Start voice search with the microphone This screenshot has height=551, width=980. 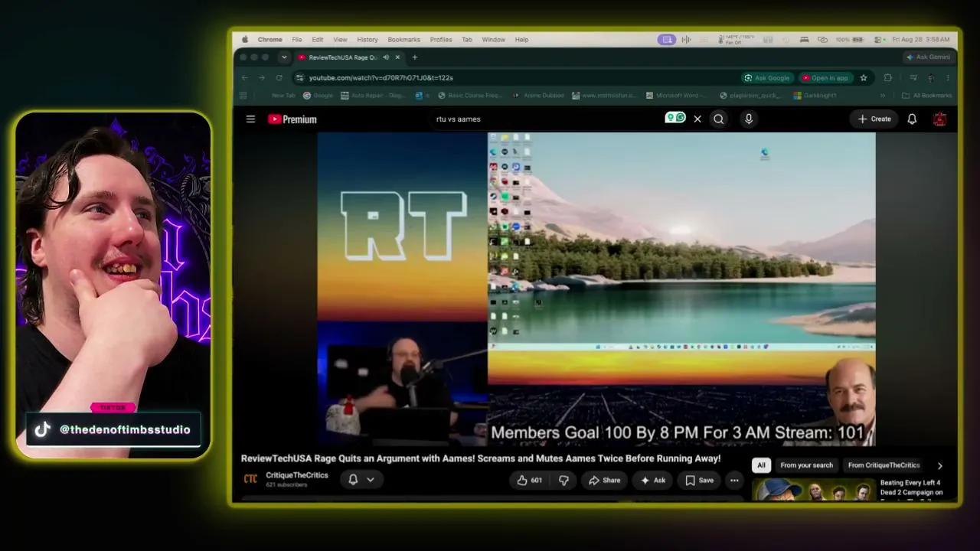pos(749,119)
